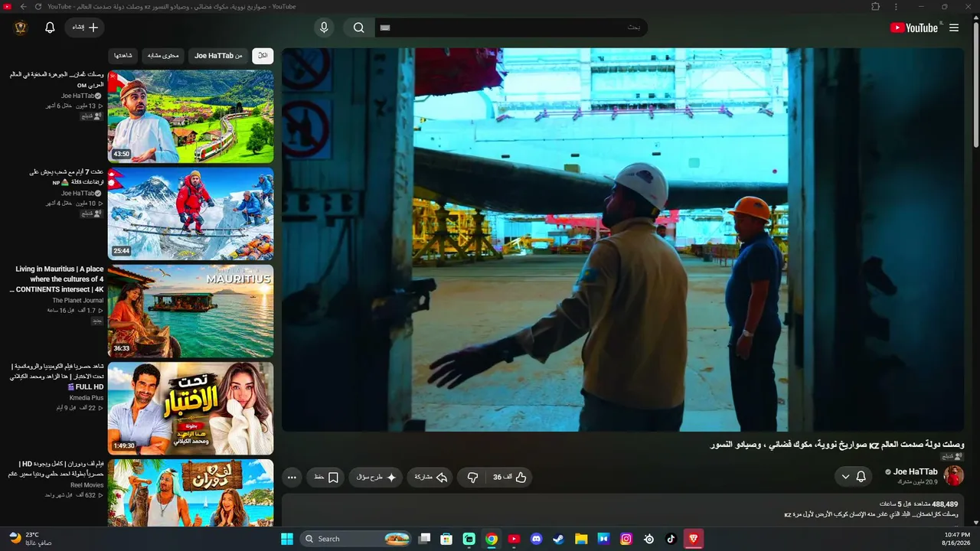Ask a question with the sparkle button
Image resolution: width=980 pixels, height=551 pixels.
pyautogui.click(x=376, y=478)
